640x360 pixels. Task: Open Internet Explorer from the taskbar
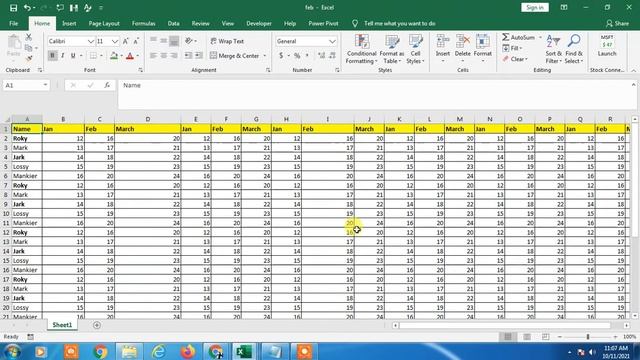click(158, 351)
